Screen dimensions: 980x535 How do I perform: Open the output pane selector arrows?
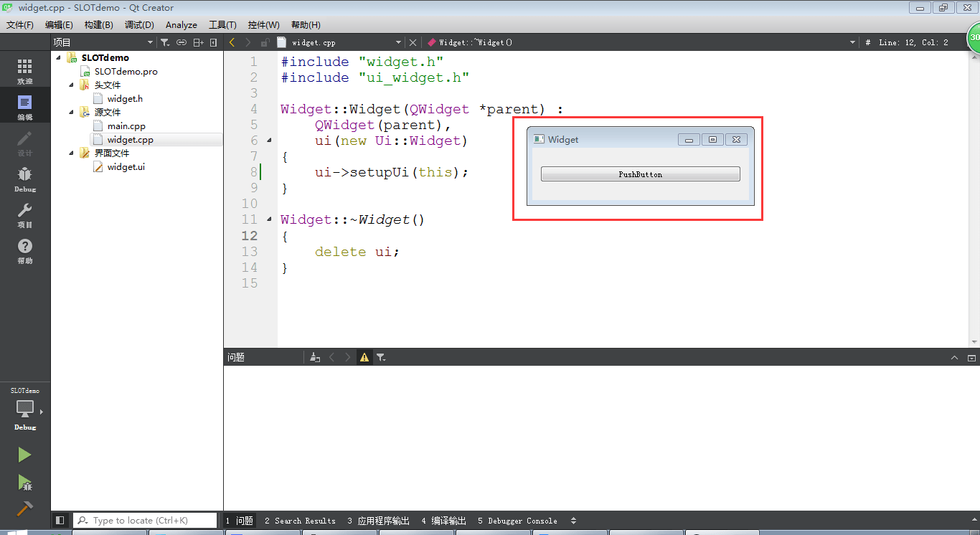coord(573,521)
